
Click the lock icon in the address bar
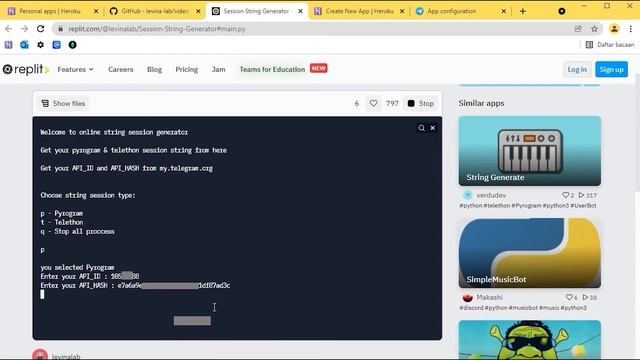60,29
